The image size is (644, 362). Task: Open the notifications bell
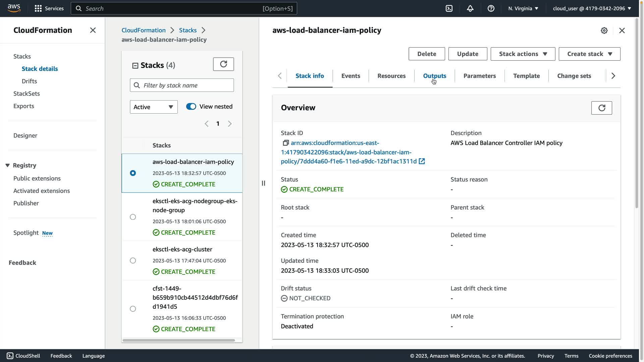(x=470, y=8)
